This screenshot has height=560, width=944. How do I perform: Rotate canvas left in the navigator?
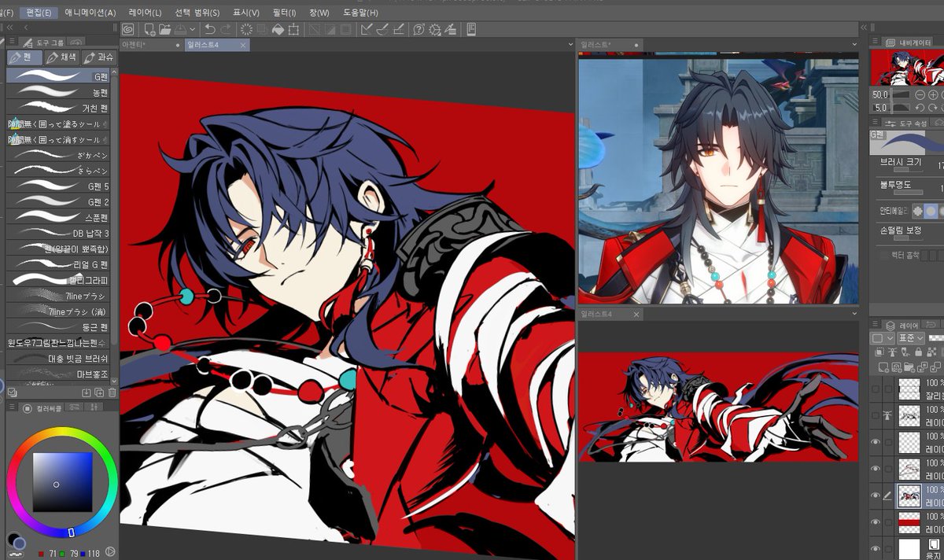[920, 108]
